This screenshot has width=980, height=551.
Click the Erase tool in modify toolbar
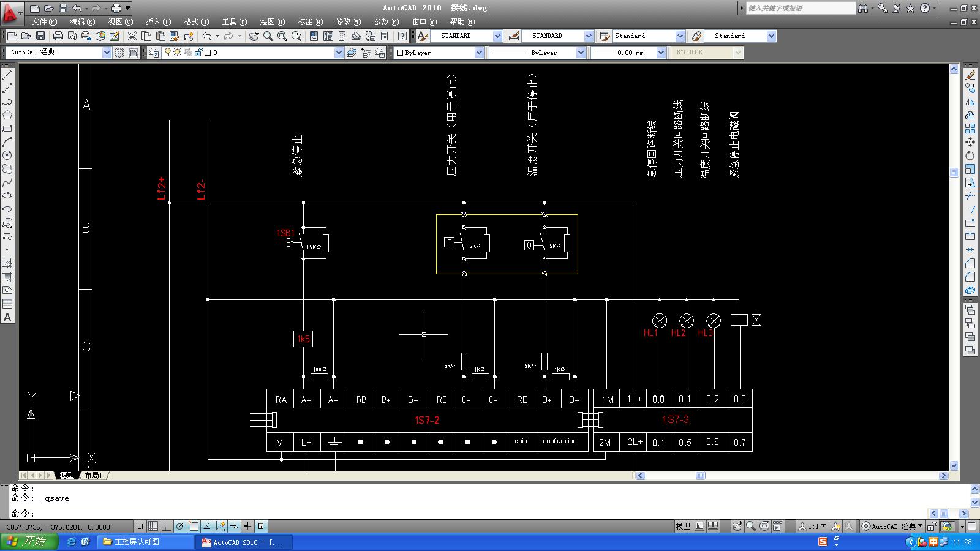click(970, 75)
